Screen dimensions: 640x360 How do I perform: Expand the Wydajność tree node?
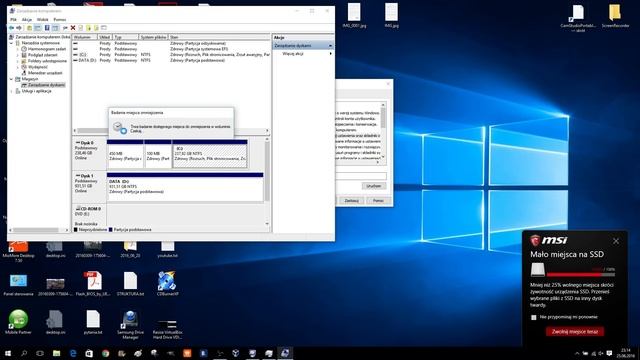18,67
